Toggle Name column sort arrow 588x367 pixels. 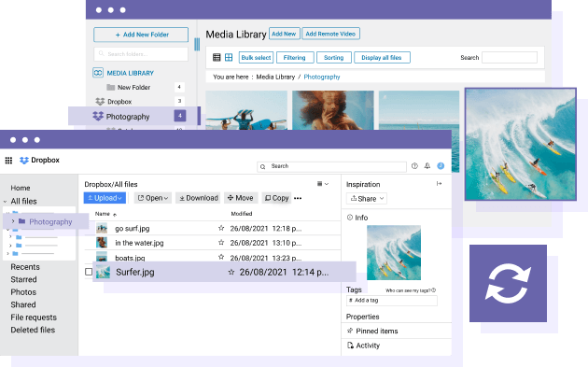coord(115,215)
